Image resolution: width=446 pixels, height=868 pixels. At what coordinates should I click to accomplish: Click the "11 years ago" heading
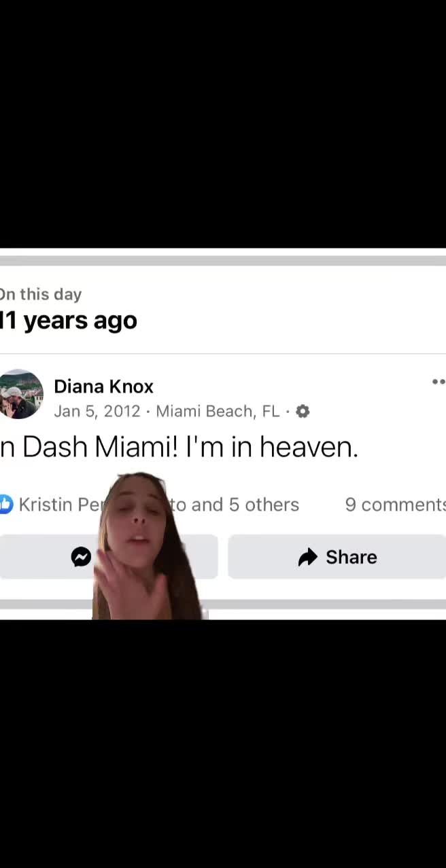pos(69,320)
